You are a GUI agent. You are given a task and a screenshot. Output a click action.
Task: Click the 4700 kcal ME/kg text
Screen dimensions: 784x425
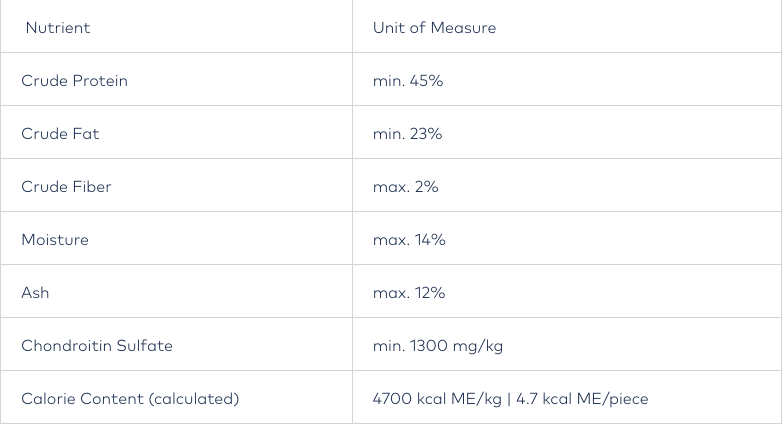[436, 399]
